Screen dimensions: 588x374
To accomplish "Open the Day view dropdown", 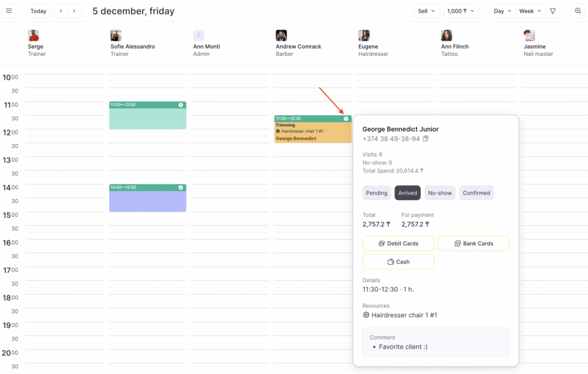I will pos(502,11).
